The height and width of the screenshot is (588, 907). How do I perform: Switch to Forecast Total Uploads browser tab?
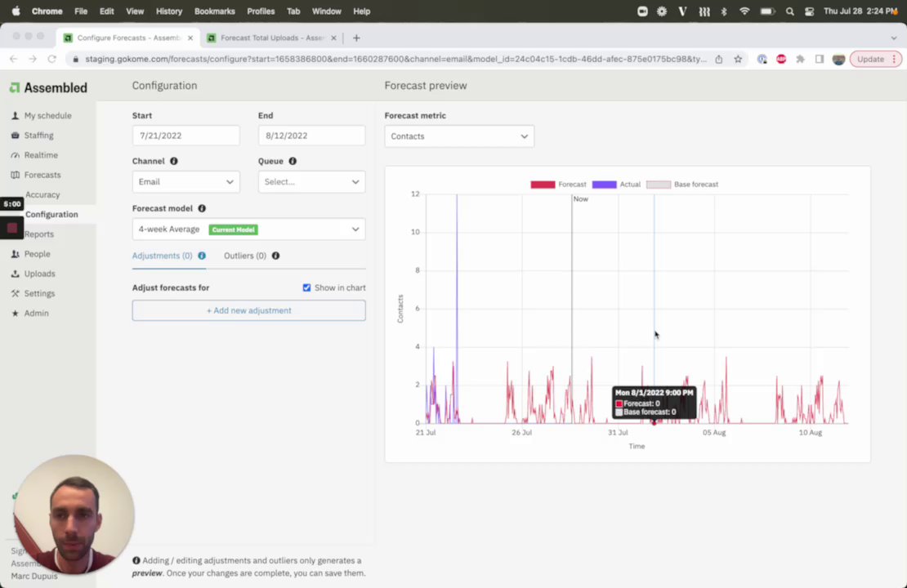(272, 38)
